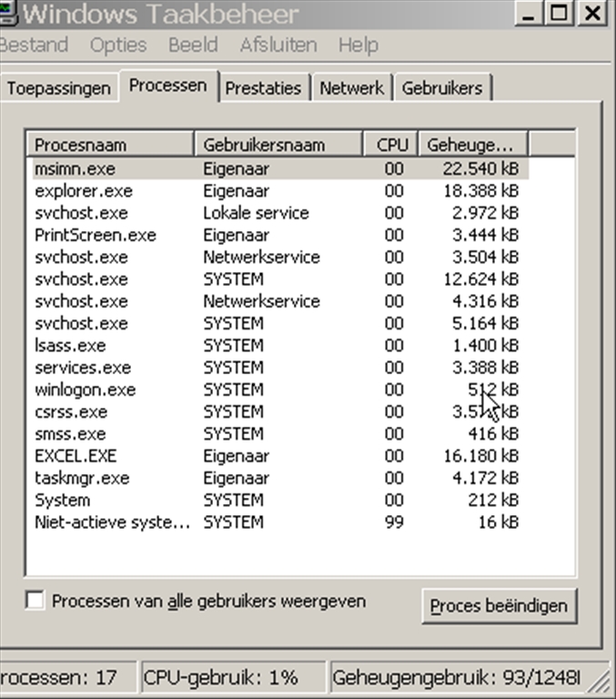Click the Lokale service user name
This screenshot has width=616, height=699.
pos(256,213)
